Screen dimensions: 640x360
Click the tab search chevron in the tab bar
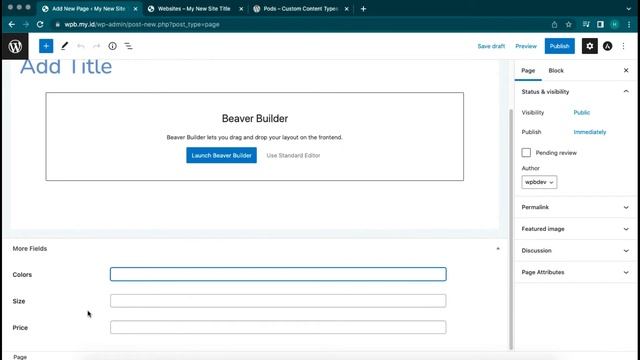629,9
